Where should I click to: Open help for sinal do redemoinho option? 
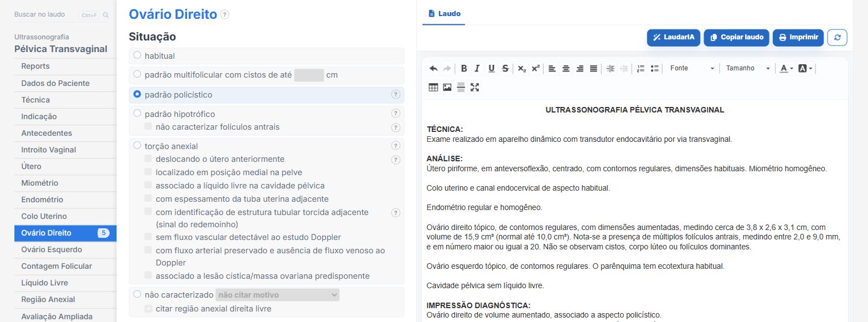[x=396, y=212]
